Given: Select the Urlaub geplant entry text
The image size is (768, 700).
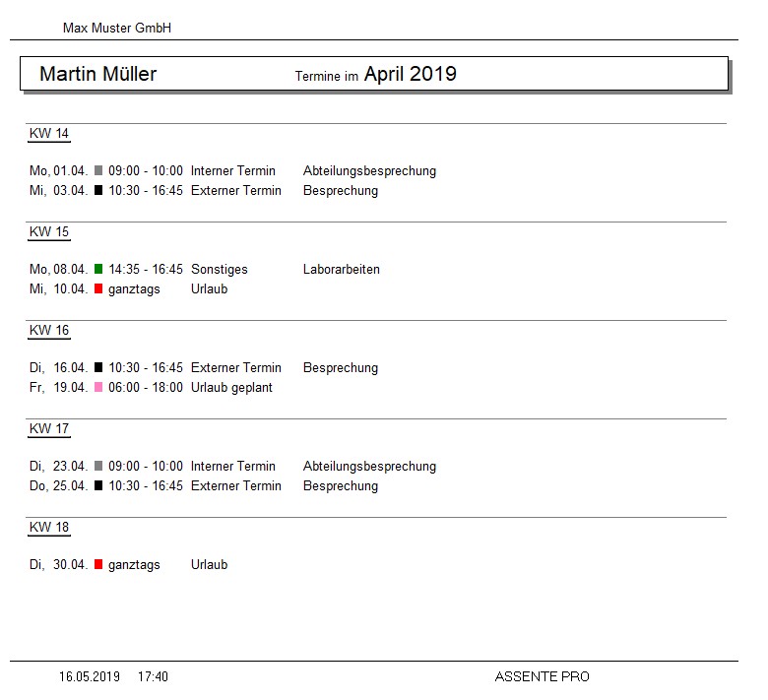Looking at the screenshot, I should pos(231,388).
